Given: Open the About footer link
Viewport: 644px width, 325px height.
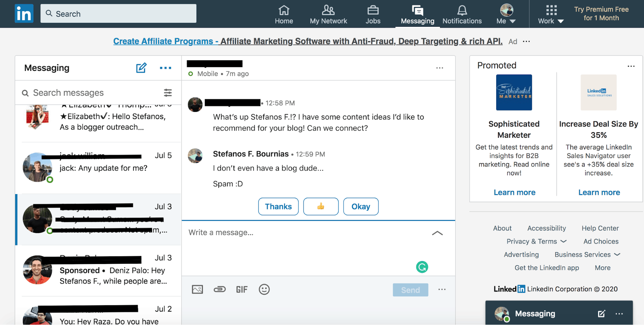Looking at the screenshot, I should pos(502,228).
